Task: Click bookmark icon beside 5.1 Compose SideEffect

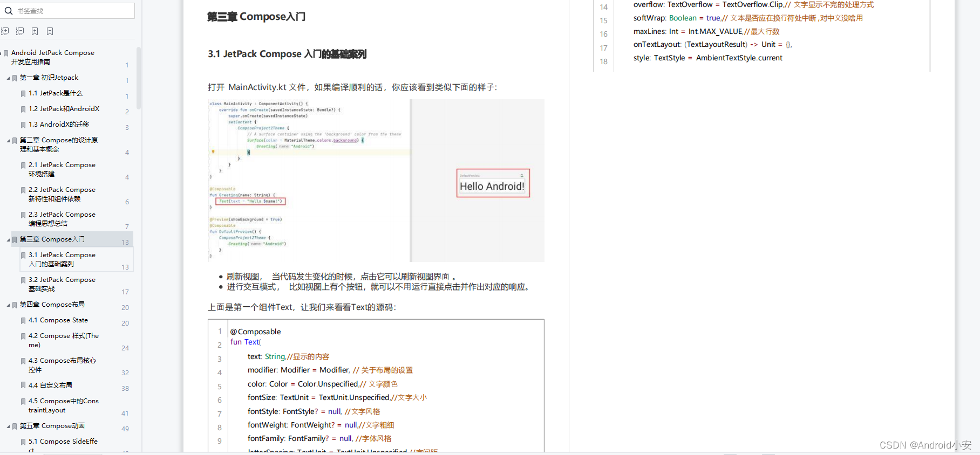Action: [x=23, y=442]
